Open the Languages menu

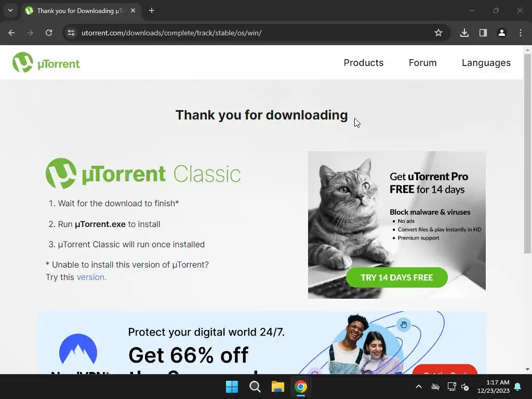(486, 63)
